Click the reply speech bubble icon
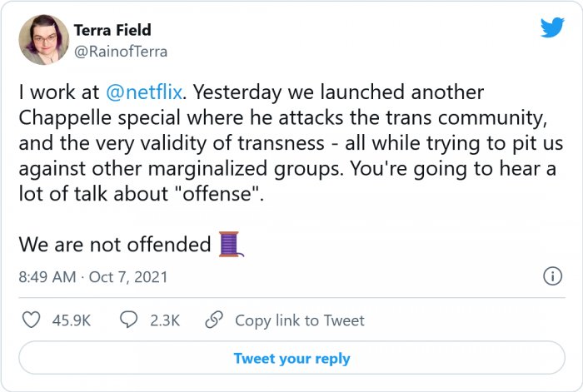The image size is (583, 392). 129,320
